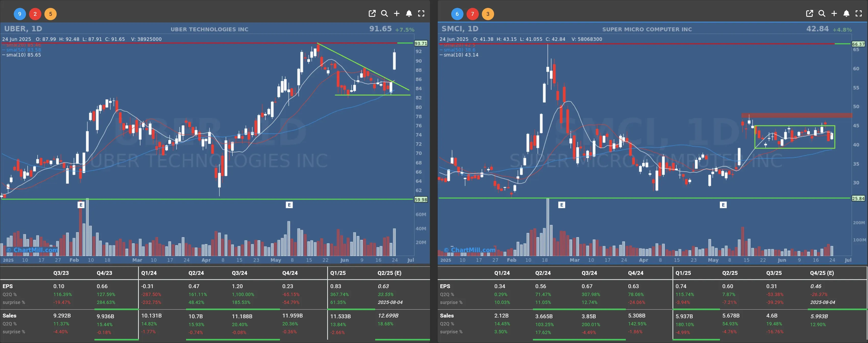Click sma(10) 85.65 legend on UBER chart
Image resolution: width=868 pixels, height=343 pixels.
21,55
